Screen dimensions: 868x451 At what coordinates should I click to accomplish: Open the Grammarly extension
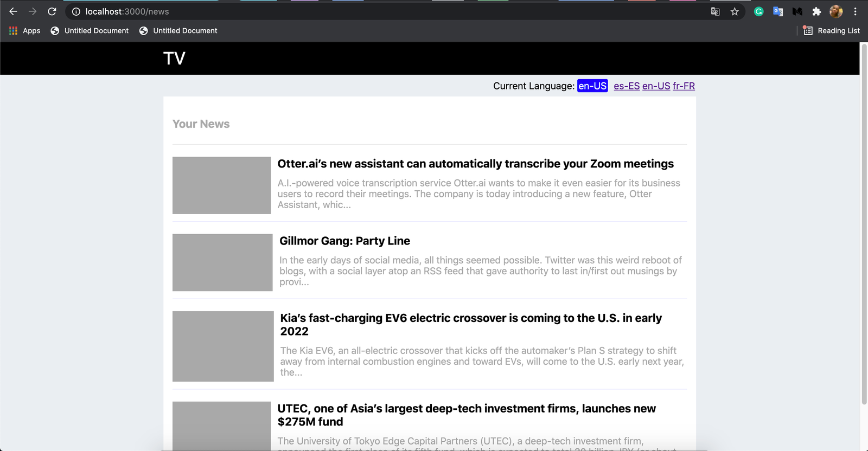(758, 11)
